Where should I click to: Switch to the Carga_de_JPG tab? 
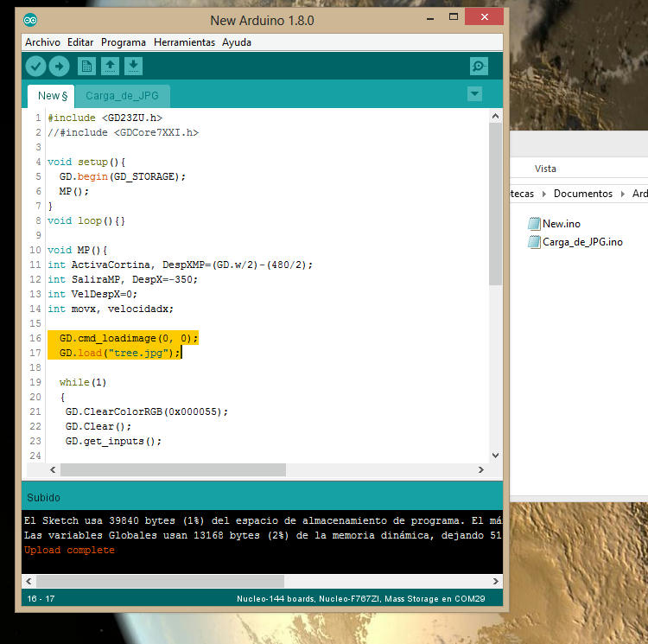coord(122,96)
